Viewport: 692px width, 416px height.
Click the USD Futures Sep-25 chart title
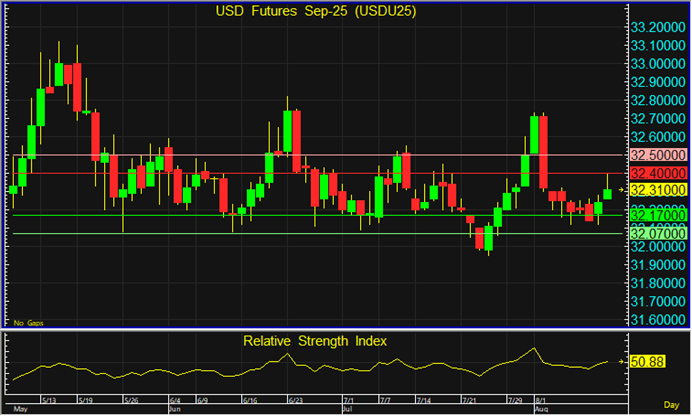tap(315, 12)
